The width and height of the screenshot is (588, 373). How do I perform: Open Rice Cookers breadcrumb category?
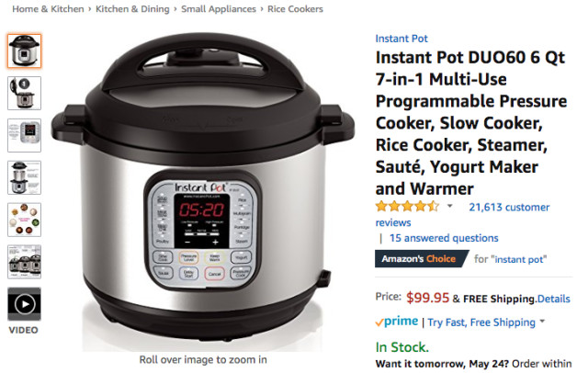click(x=295, y=9)
